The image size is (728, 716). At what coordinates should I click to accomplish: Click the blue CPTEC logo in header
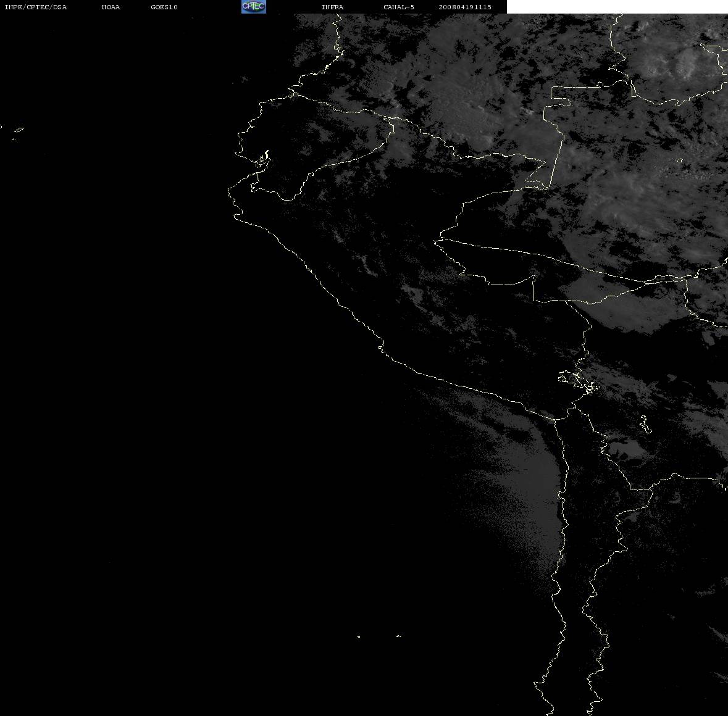pos(254,7)
